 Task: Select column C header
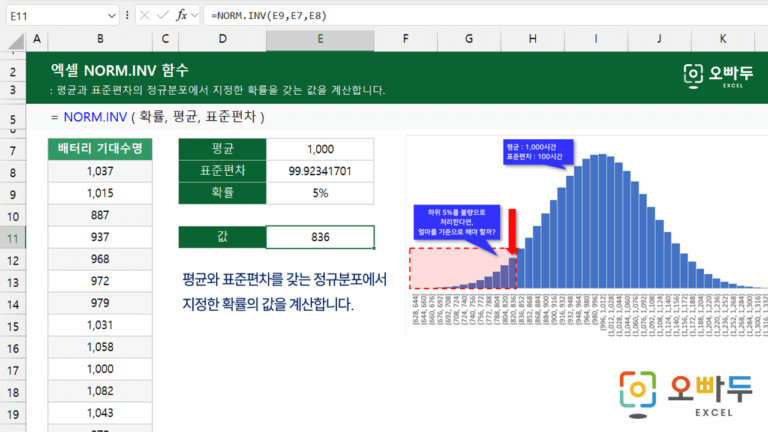coord(165,39)
